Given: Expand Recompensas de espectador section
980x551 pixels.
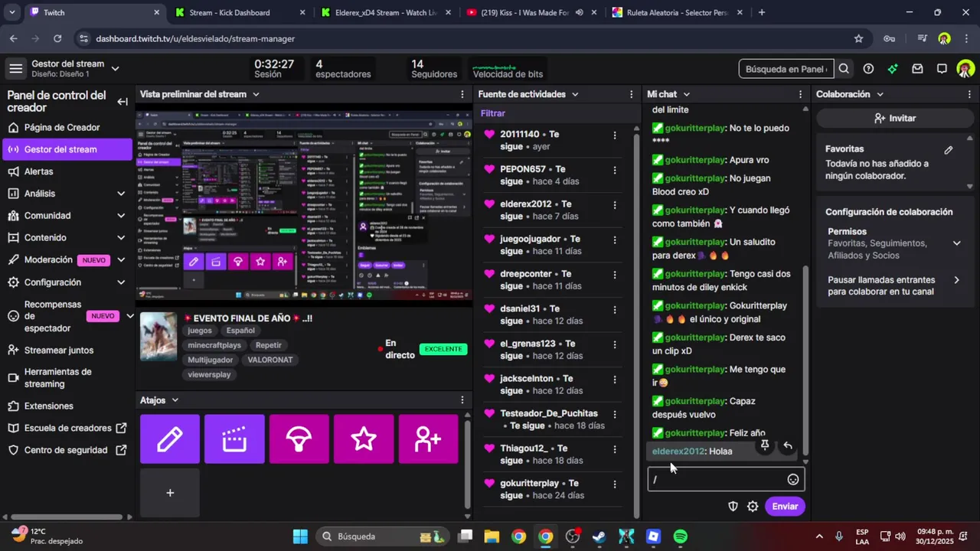Looking at the screenshot, I should [x=129, y=316].
